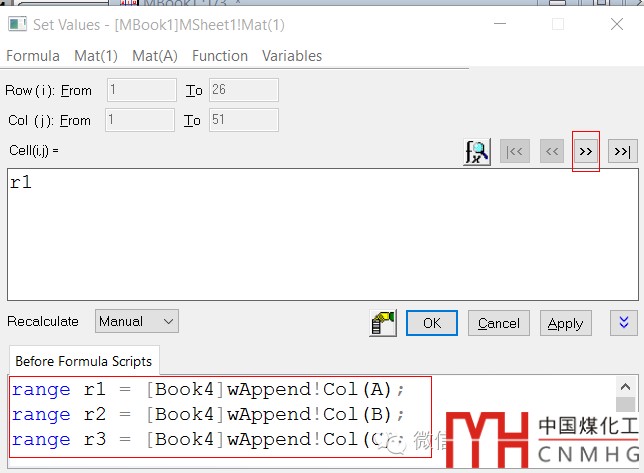The image size is (644, 473).
Task: Jump to last matrix object button
Action: [623, 152]
